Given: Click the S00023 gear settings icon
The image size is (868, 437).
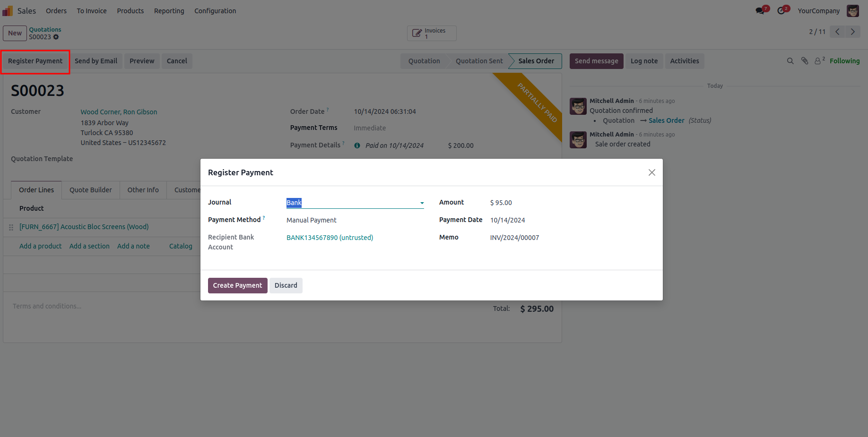Looking at the screenshot, I should [x=56, y=37].
